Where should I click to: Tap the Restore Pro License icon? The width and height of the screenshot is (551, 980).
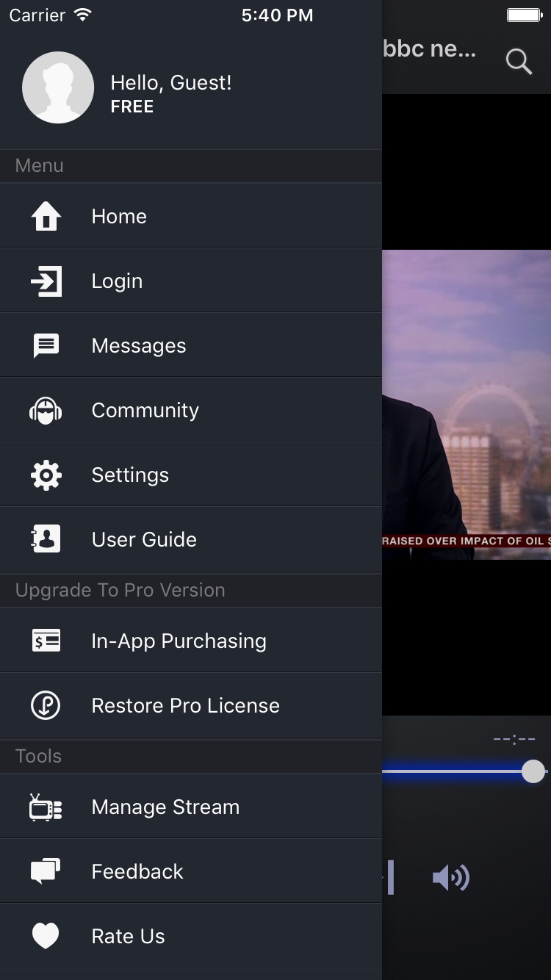[46, 706]
